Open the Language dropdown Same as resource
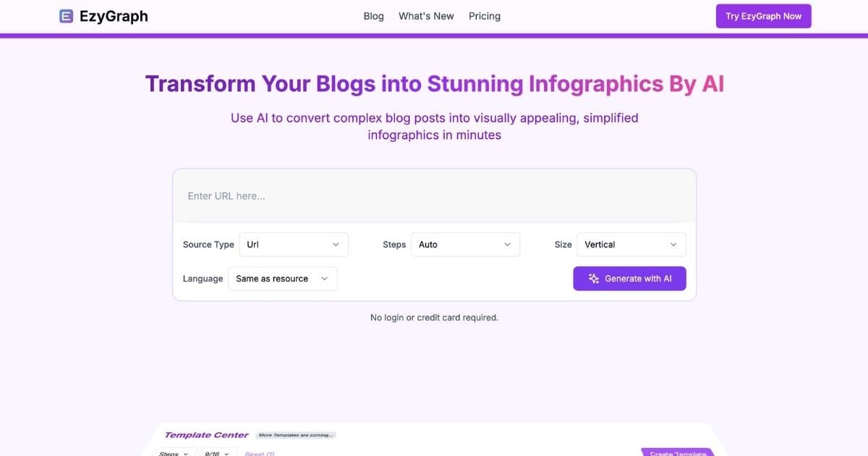The image size is (868, 456). (282, 279)
